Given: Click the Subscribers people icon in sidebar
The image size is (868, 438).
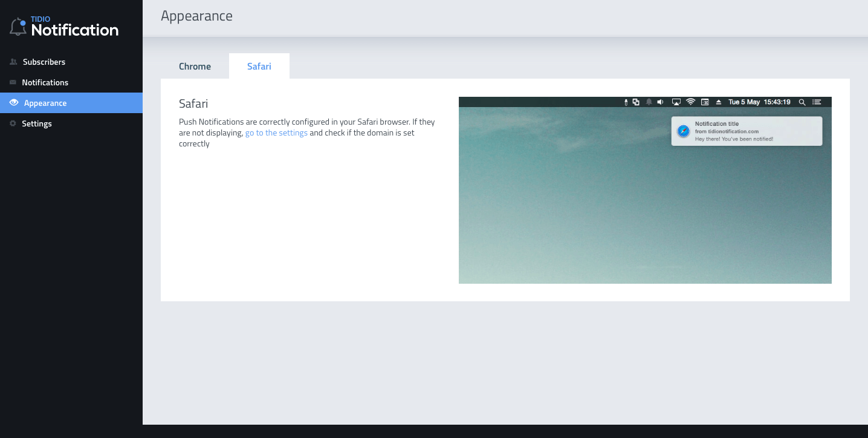Looking at the screenshot, I should pyautogui.click(x=13, y=62).
